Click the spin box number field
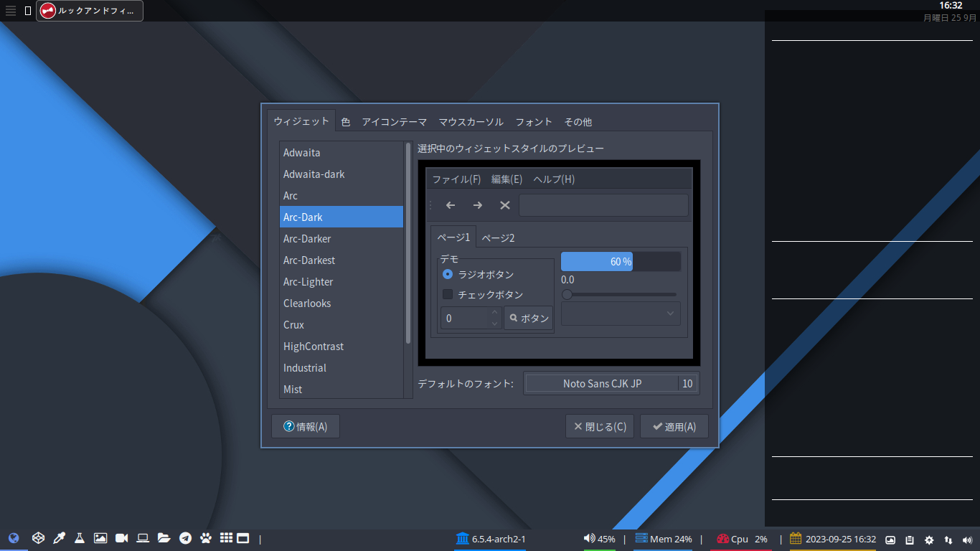The image size is (980, 551). (x=464, y=318)
